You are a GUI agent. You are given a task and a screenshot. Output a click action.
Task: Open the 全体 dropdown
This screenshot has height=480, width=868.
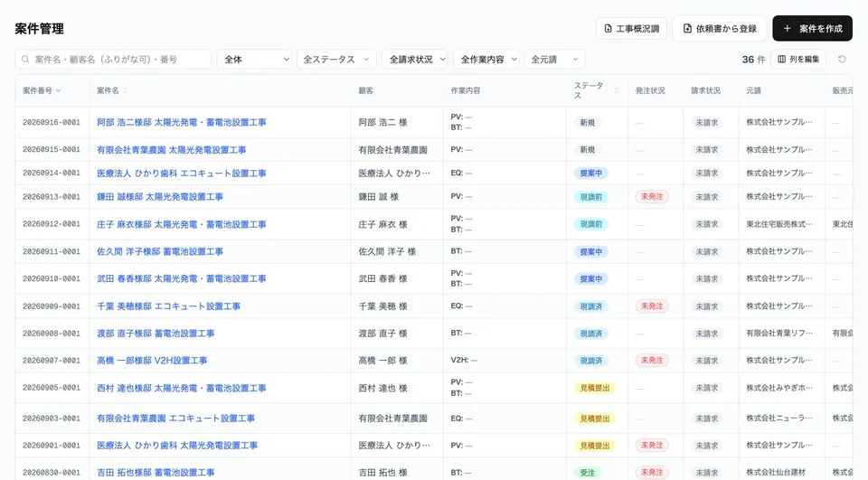[254, 60]
